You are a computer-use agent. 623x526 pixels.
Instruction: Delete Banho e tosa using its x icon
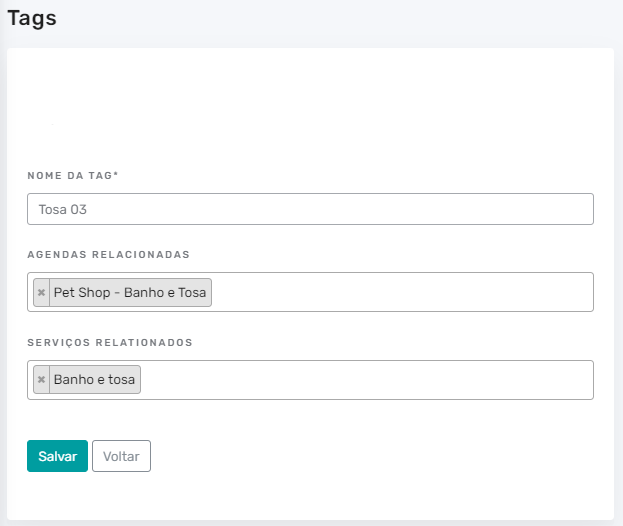click(x=41, y=380)
